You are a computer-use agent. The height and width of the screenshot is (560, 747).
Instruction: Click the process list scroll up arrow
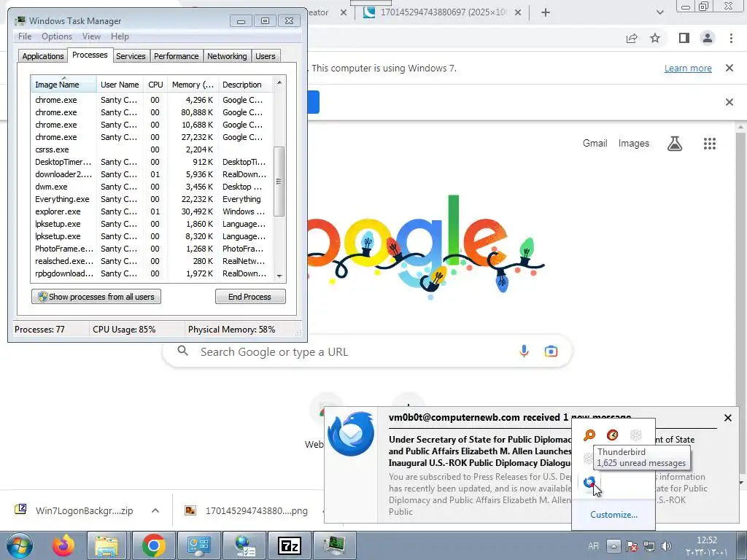(279, 83)
